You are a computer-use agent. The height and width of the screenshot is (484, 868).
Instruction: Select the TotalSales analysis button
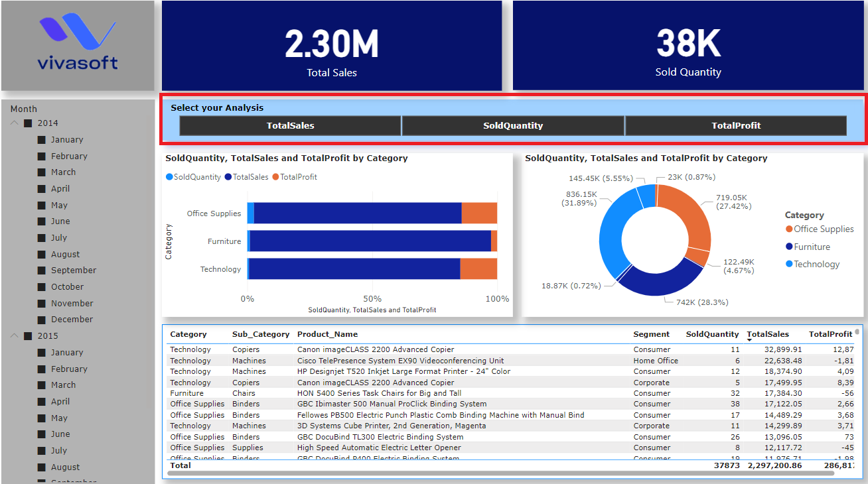tap(290, 125)
